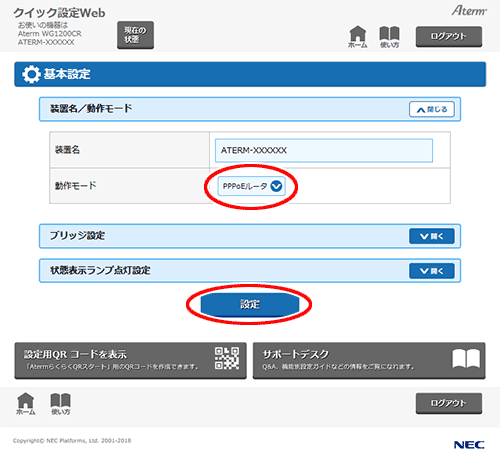The height and width of the screenshot is (459, 500).
Task: Click the Aterm logo at top right
Action: pos(469,11)
